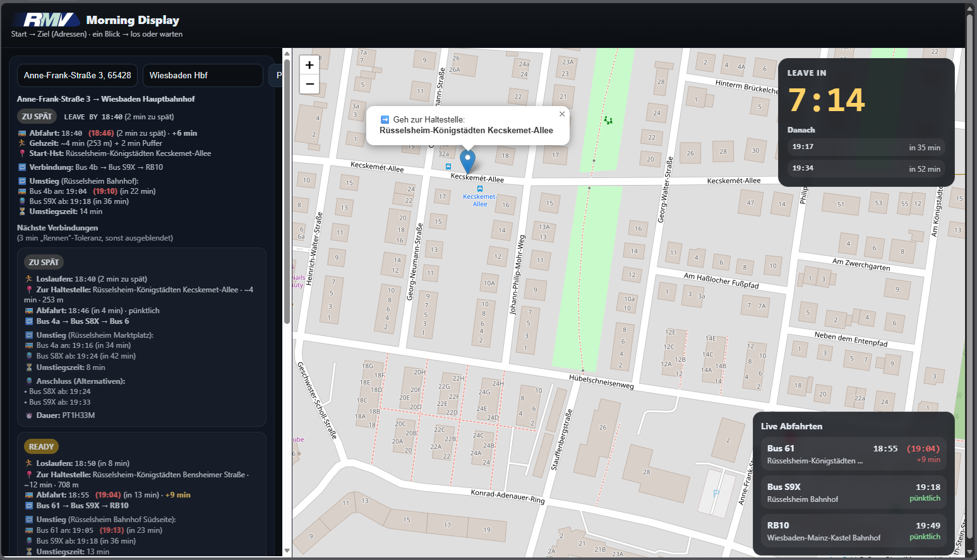The width and height of the screenshot is (977, 560).
Task: Click the left panel vertical scrollbar thumb
Action: point(287,189)
